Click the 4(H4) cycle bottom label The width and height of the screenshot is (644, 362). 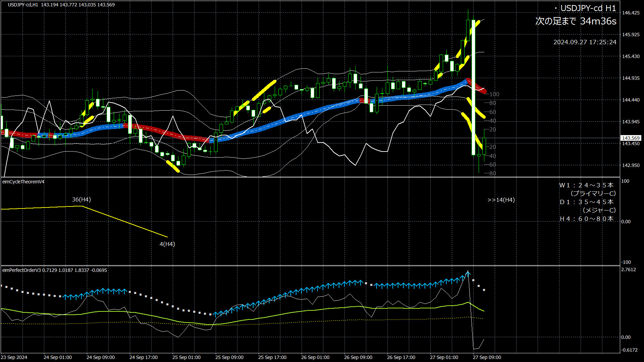[167, 244]
